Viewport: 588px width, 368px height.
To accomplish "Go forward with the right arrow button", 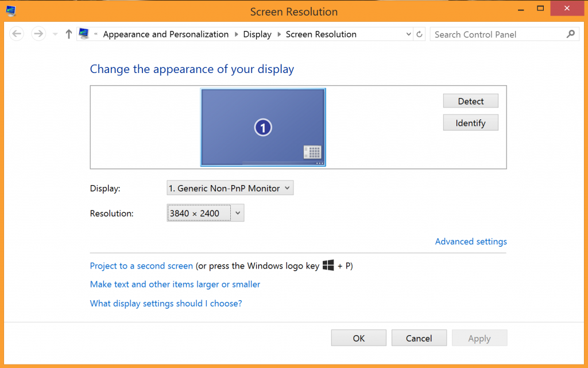I will (38, 34).
